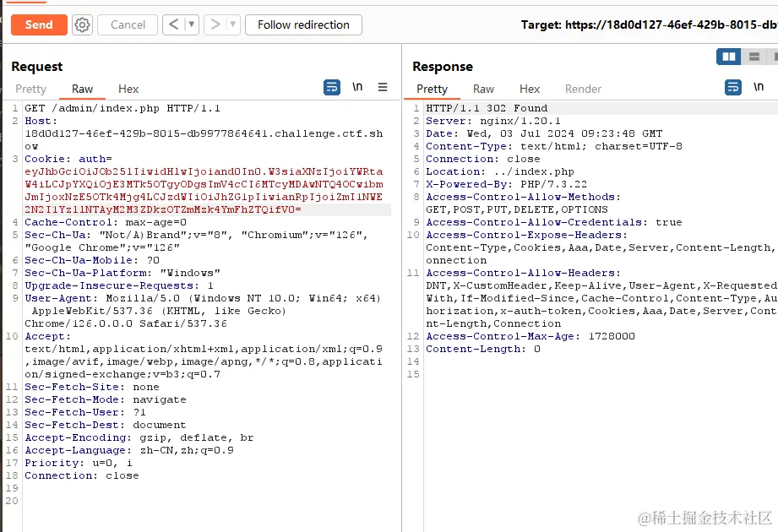
Task: Click the Cancel button
Action: coord(128,24)
